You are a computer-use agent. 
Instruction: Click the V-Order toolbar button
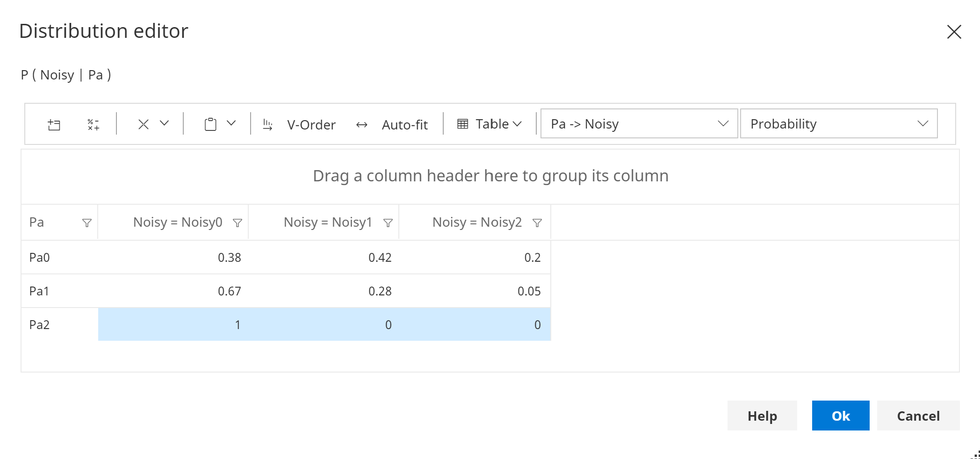pos(300,124)
